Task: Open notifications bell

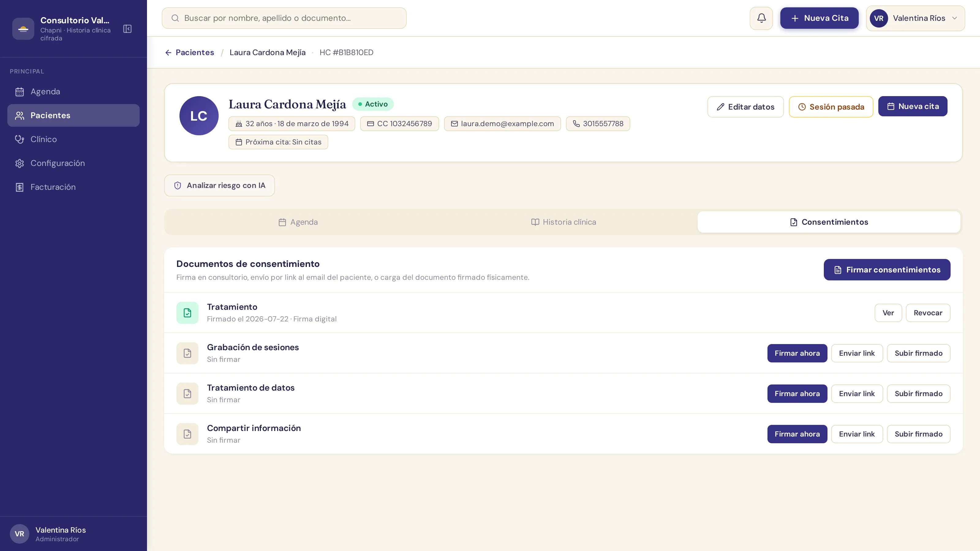Action: (x=761, y=18)
